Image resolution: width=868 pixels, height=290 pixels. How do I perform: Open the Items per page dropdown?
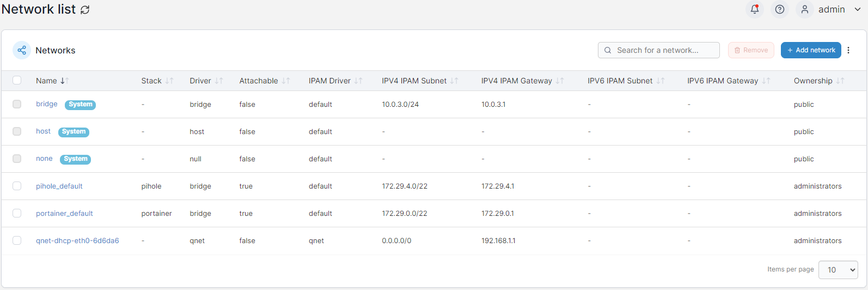click(x=838, y=270)
